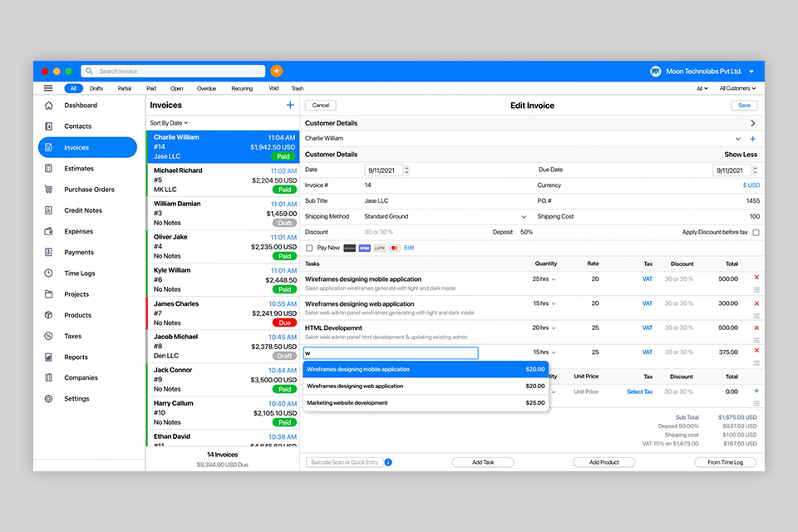Select the Recurring filter tab
The width and height of the screenshot is (798, 532).
(x=242, y=88)
